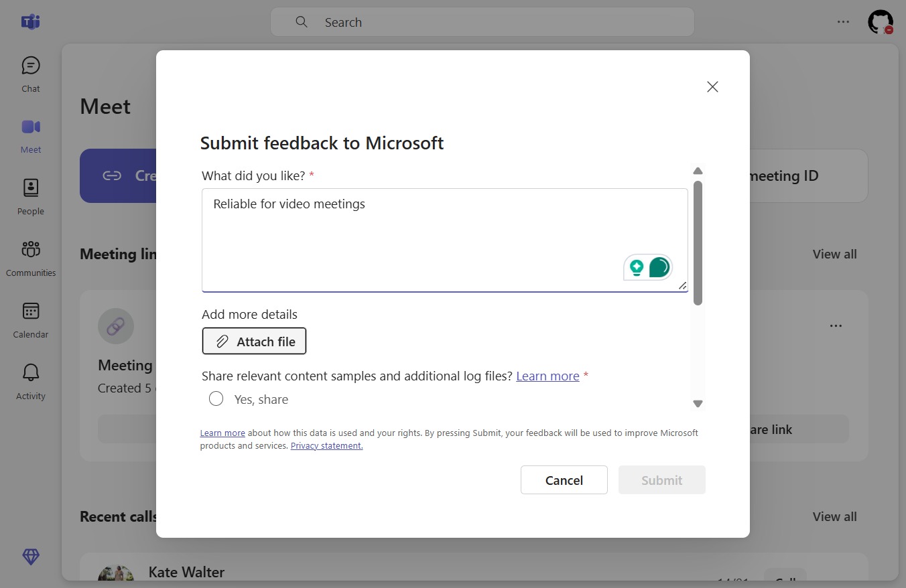The image size is (906, 588).
Task: Click Kate Walter's avatar
Action: tap(115, 573)
